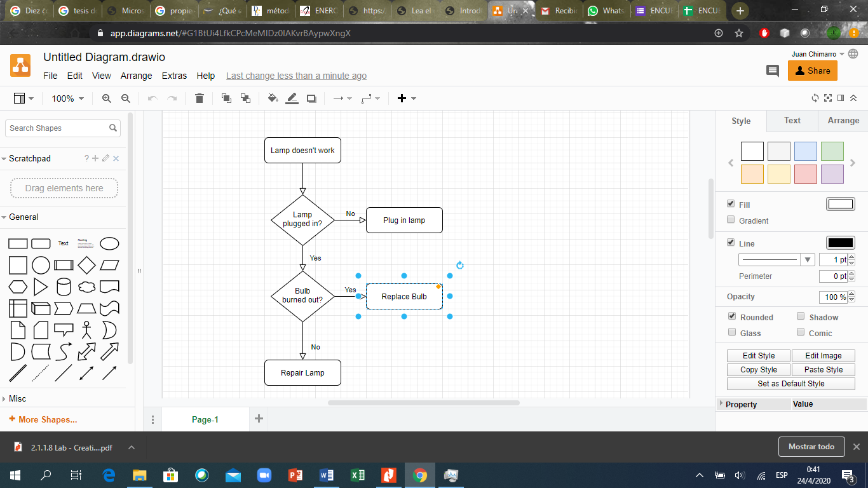Click the comments speech bubble icon

773,71
